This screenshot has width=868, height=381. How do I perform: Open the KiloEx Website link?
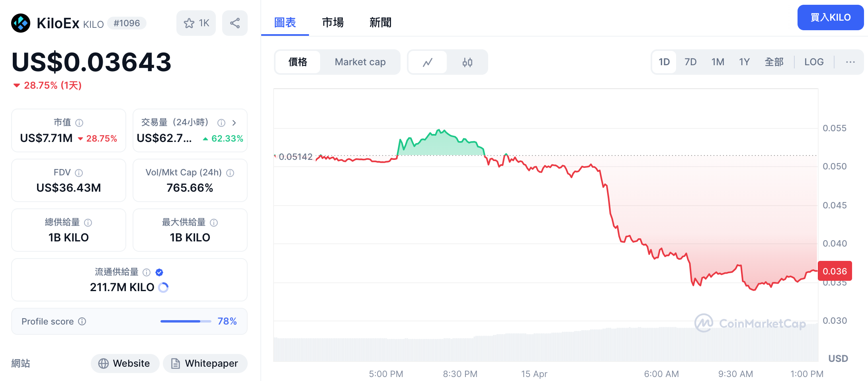click(125, 364)
